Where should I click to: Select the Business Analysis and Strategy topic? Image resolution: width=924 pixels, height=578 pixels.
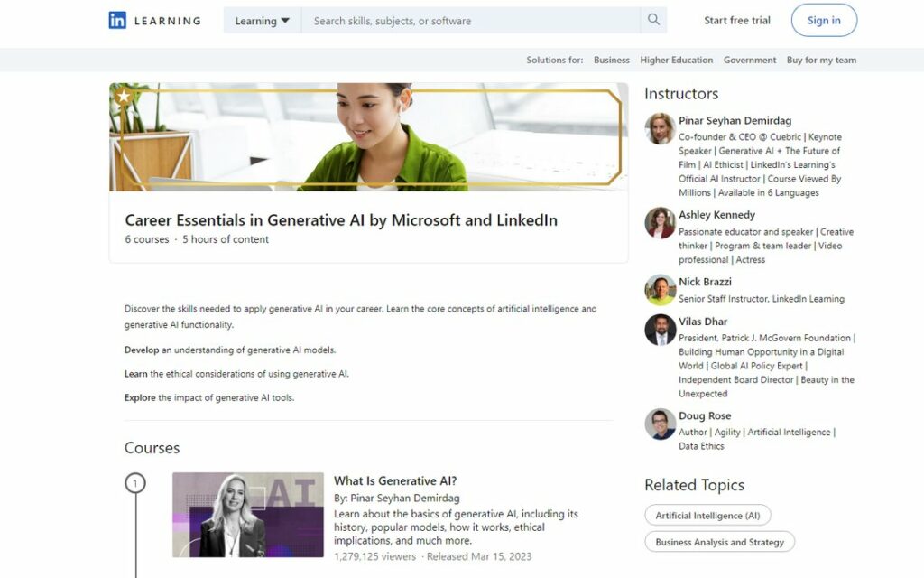pyautogui.click(x=719, y=542)
